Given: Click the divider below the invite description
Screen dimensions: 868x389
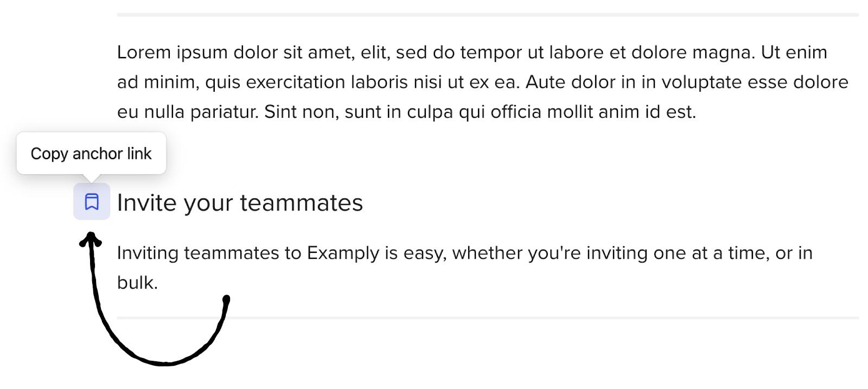Looking at the screenshot, I should [487, 317].
